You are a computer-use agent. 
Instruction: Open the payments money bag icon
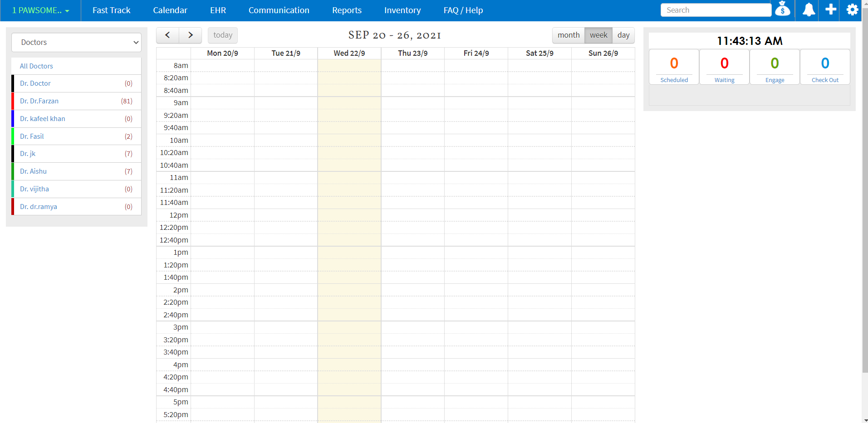(x=783, y=9)
